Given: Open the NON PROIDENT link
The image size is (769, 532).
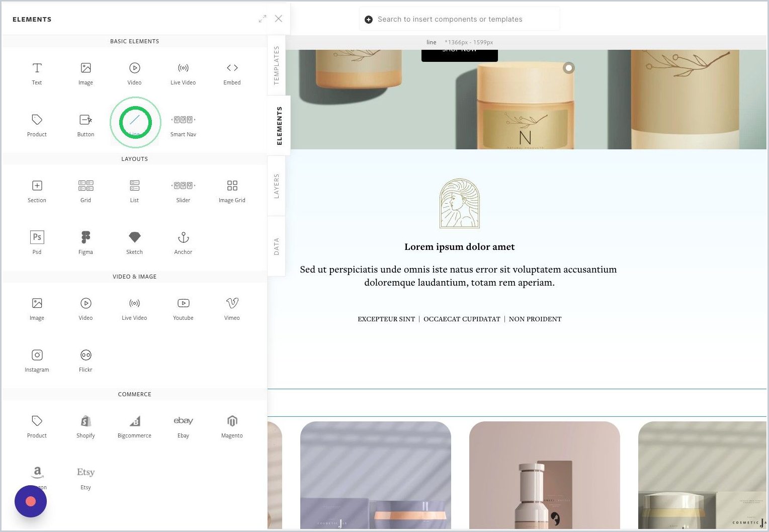Looking at the screenshot, I should tap(535, 319).
